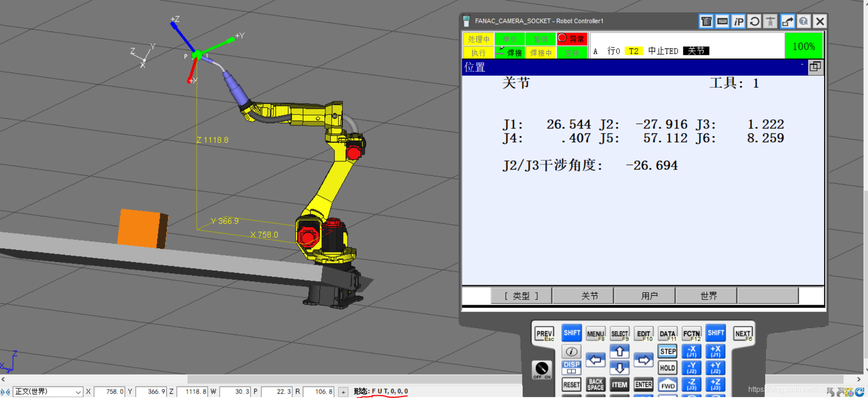Click the ENTER key

coord(643,385)
